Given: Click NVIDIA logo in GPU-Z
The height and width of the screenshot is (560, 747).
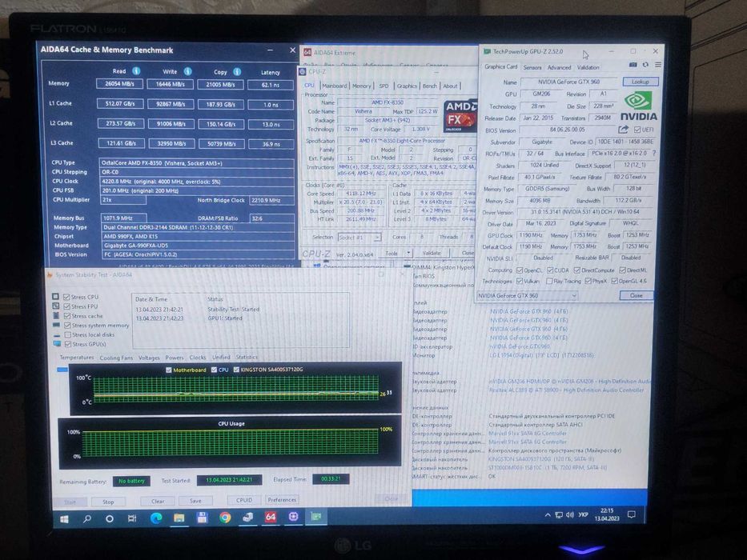Looking at the screenshot, I should (x=638, y=106).
